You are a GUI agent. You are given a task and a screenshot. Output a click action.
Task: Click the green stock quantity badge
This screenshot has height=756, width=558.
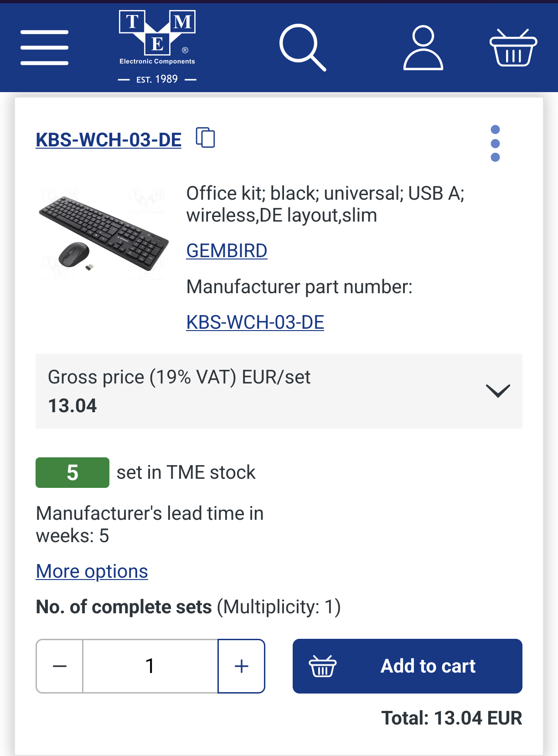[72, 472]
